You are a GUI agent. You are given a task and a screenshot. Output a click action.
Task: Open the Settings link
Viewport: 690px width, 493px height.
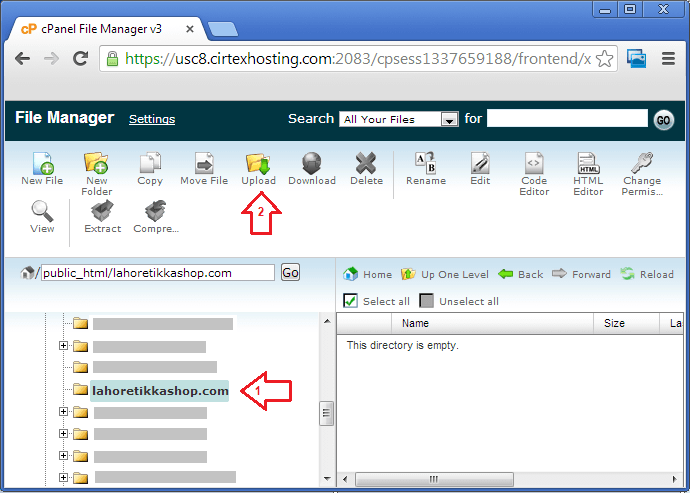point(152,119)
